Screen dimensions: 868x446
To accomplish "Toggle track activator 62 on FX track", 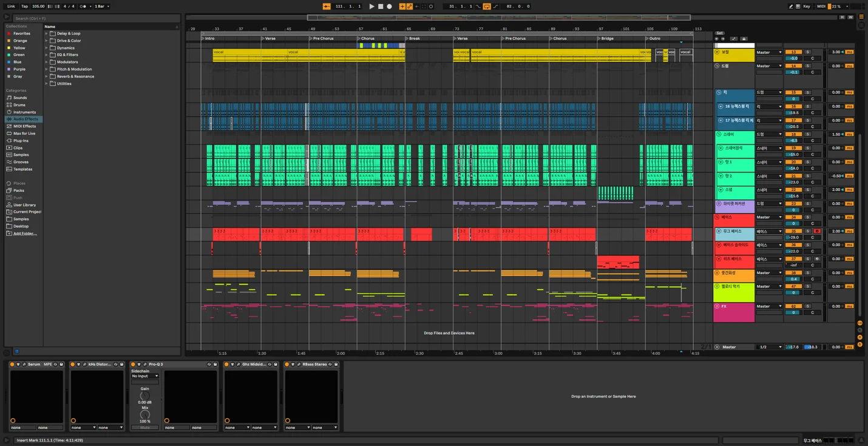I will [793, 306].
